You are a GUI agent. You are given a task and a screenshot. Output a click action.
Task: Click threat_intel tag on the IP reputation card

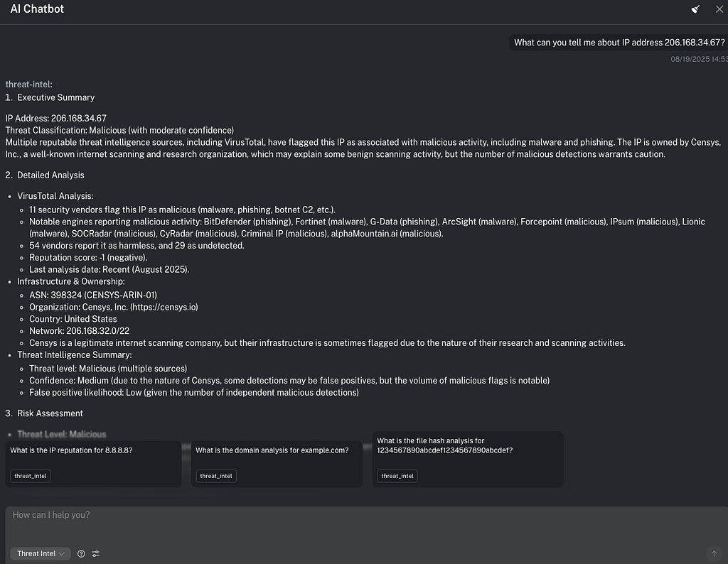31,476
